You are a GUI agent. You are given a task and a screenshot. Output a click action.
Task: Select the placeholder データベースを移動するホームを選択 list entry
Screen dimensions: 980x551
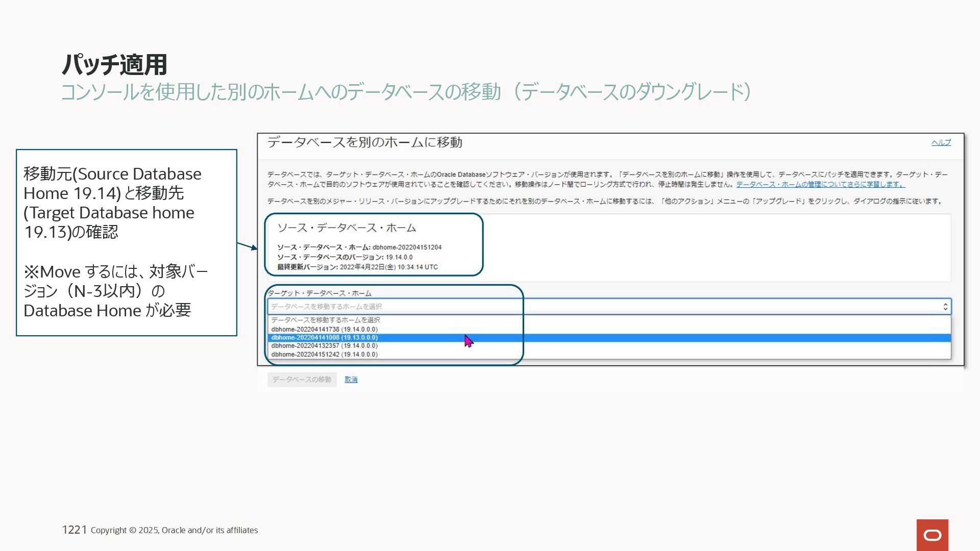[325, 320]
